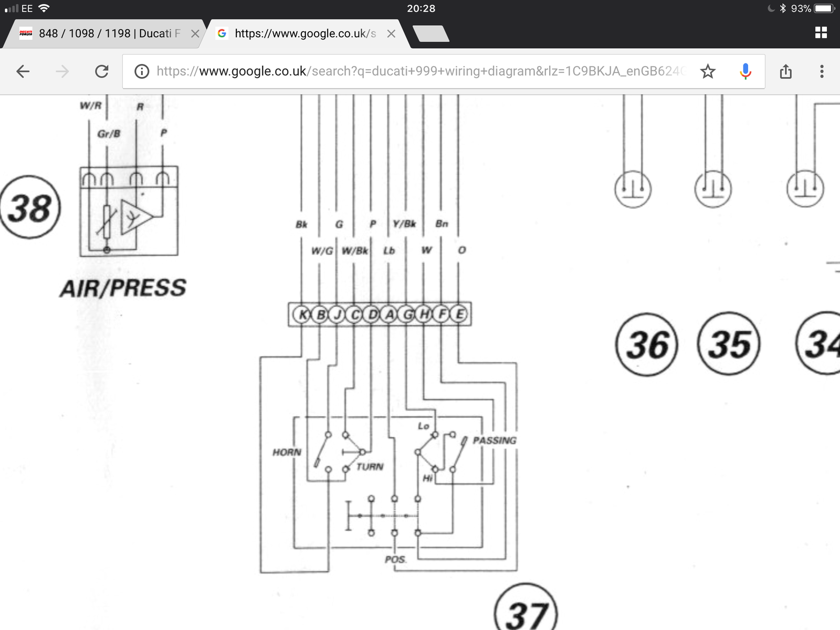Tap the AIR/PRESS sensor label
This screenshot has height=630, width=840.
tap(123, 288)
